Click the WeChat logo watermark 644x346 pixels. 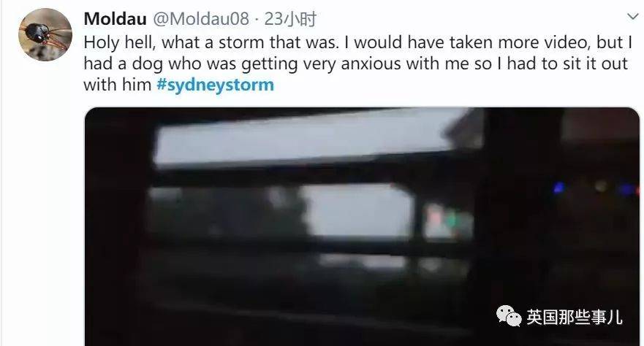[509, 315]
